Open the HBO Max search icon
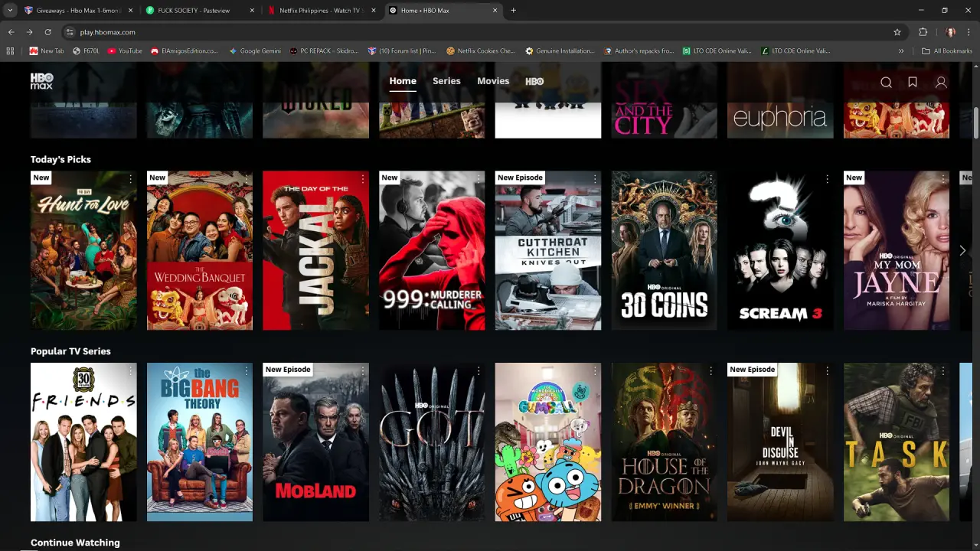Image resolution: width=980 pixels, height=551 pixels. pos(886,83)
